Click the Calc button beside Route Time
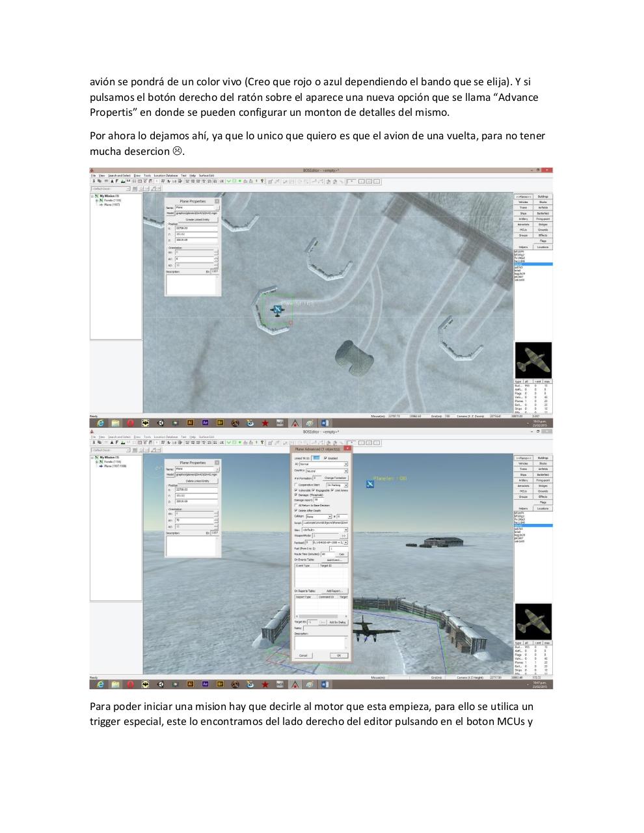This screenshot has width=644, height=833. click(x=342, y=554)
